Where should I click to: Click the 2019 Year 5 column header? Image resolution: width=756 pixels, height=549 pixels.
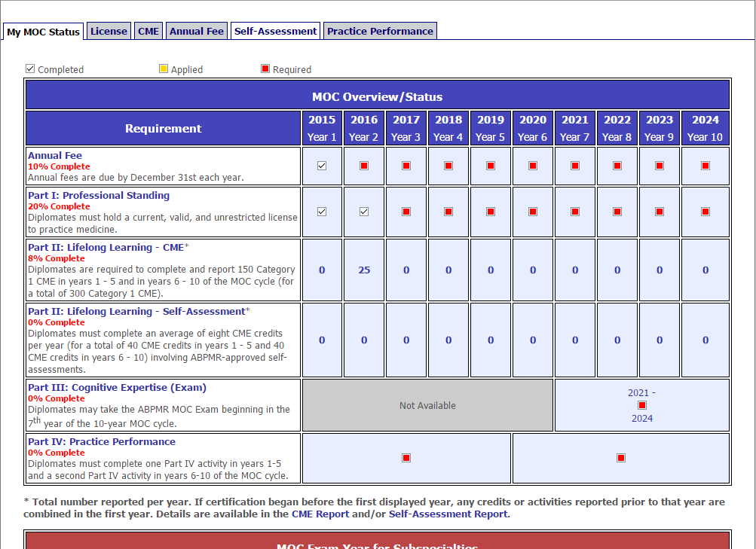[x=491, y=128]
